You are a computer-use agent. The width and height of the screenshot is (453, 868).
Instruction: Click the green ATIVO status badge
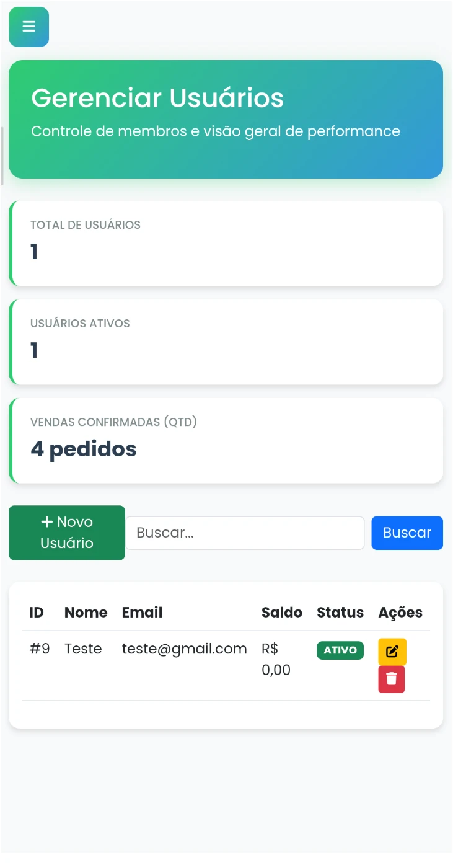point(340,650)
